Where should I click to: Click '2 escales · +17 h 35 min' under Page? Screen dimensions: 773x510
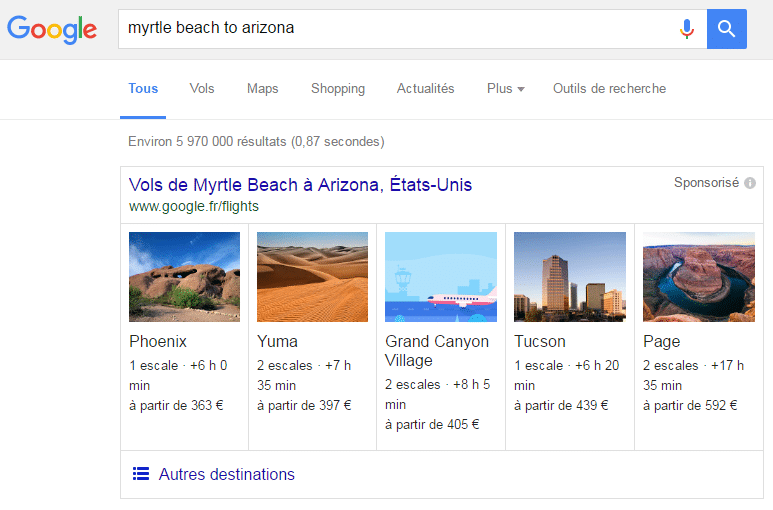(694, 375)
